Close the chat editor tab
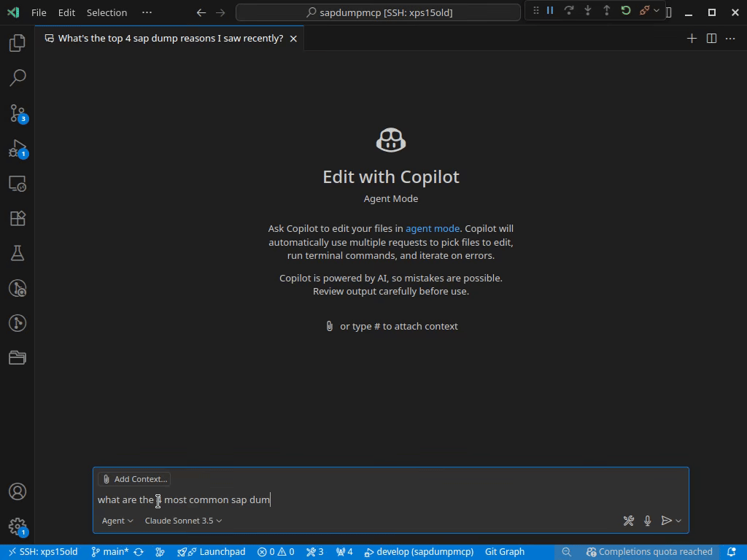 click(x=293, y=39)
